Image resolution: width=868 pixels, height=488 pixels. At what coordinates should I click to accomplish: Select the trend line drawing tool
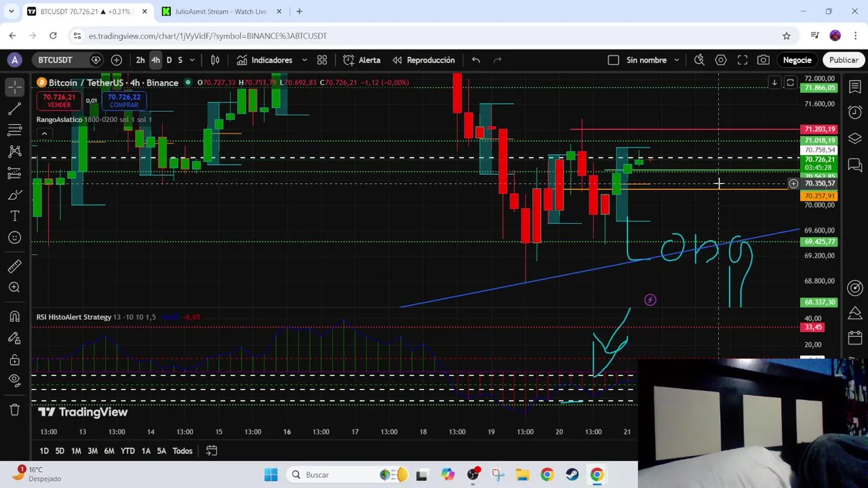coord(15,108)
